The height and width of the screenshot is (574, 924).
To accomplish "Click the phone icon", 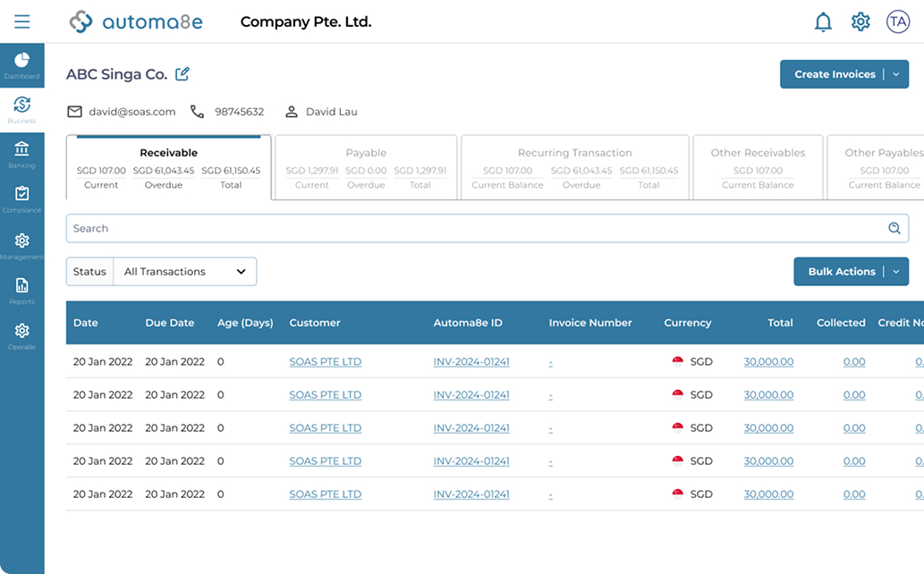I will pyautogui.click(x=197, y=112).
